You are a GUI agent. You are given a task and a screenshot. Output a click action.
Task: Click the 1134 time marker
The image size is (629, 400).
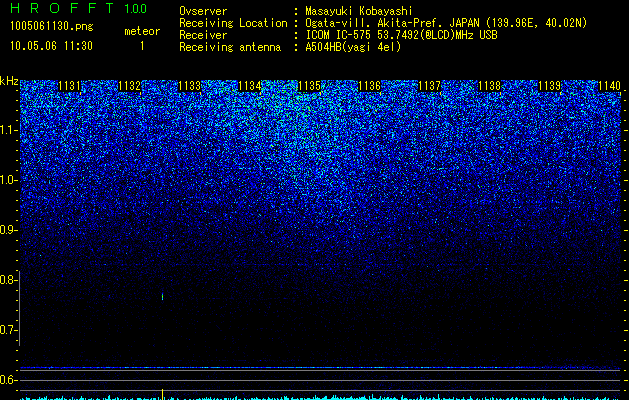[250, 86]
